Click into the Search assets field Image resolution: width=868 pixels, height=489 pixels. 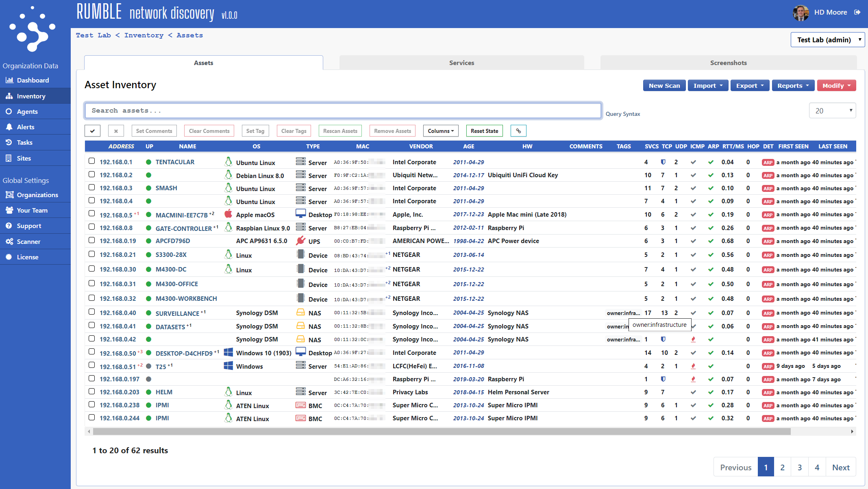(x=343, y=111)
